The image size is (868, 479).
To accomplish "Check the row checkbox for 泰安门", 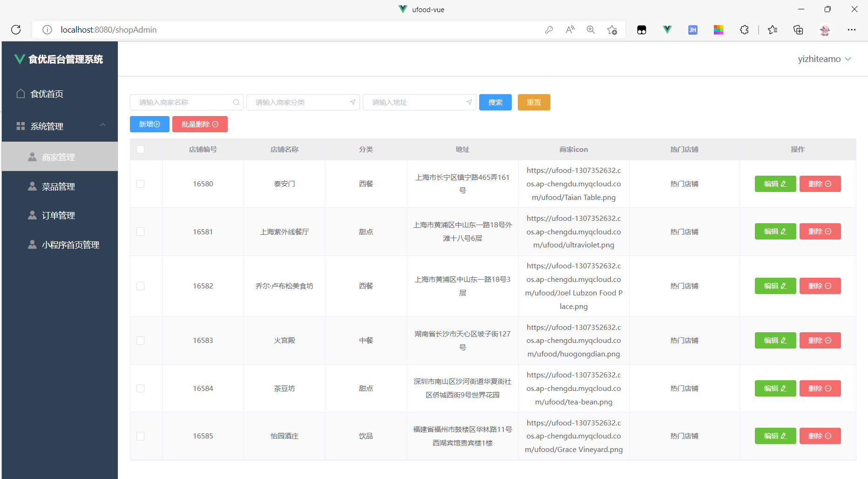I will tap(141, 184).
